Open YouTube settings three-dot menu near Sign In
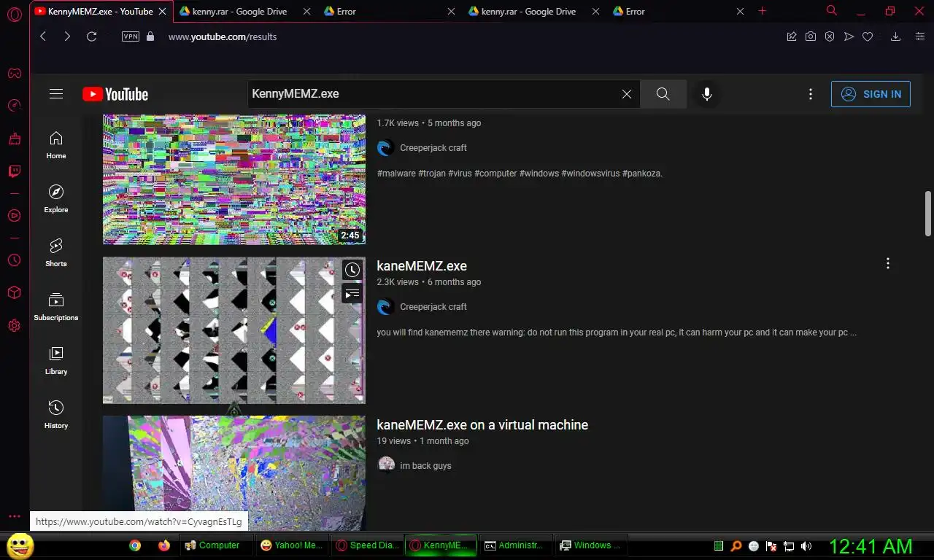 811,94
